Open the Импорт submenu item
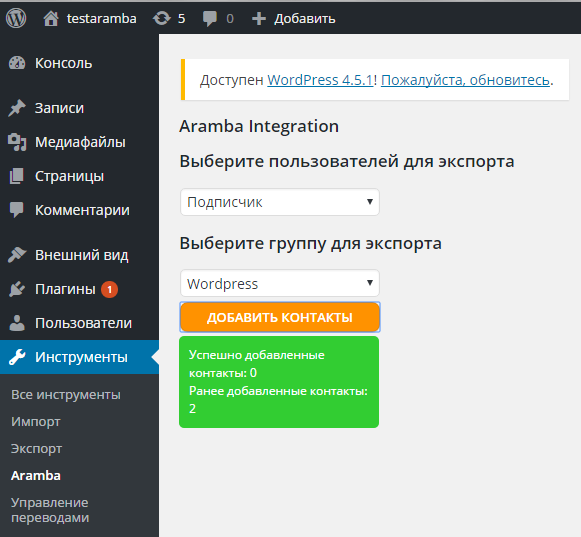This screenshot has height=537, width=581. (36, 422)
